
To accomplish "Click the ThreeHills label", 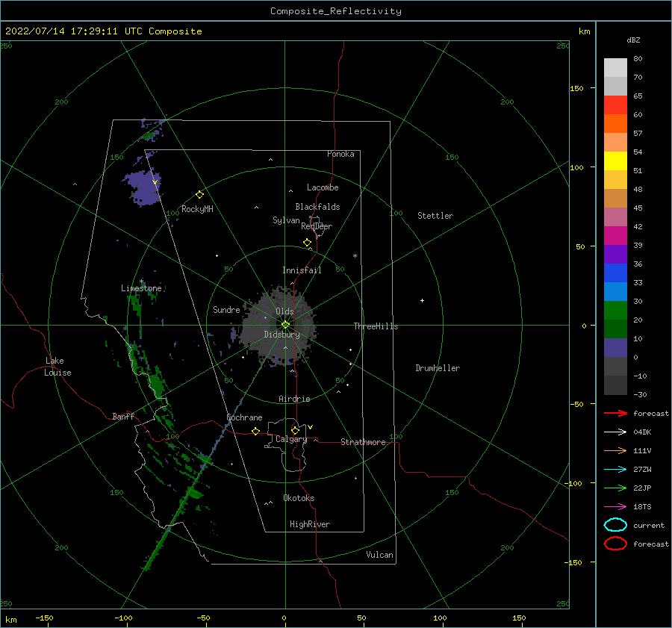I will pos(376,326).
